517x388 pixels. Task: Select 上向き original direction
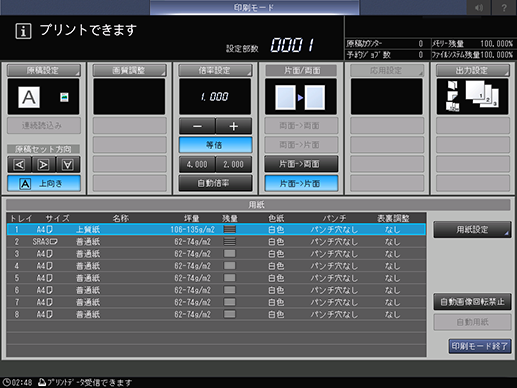(44, 183)
